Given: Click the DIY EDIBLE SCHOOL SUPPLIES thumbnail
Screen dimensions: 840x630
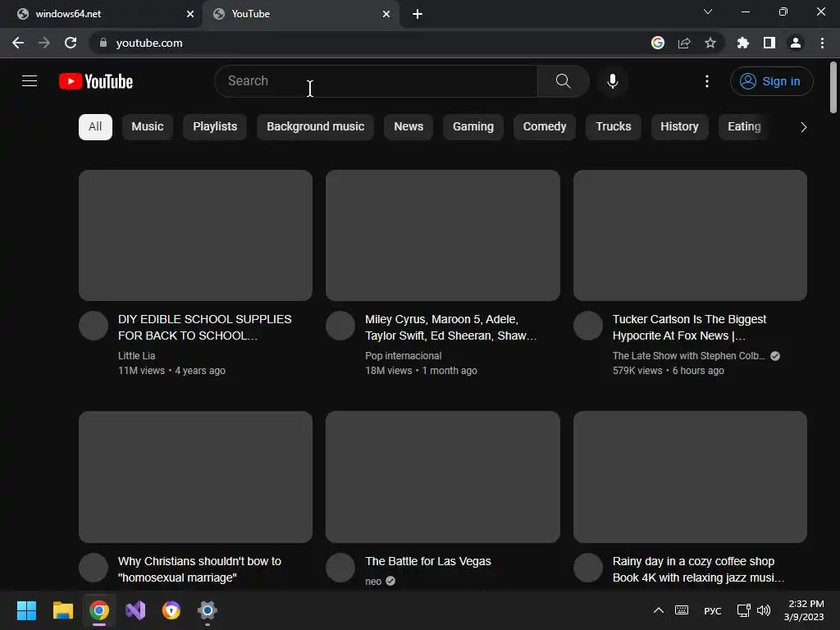Looking at the screenshot, I should coord(195,235).
